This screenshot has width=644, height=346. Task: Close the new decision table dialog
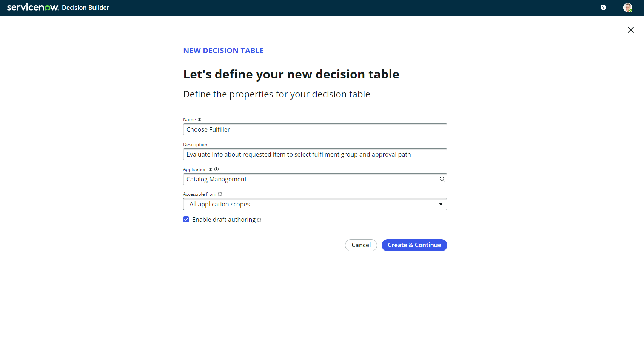pyautogui.click(x=630, y=30)
